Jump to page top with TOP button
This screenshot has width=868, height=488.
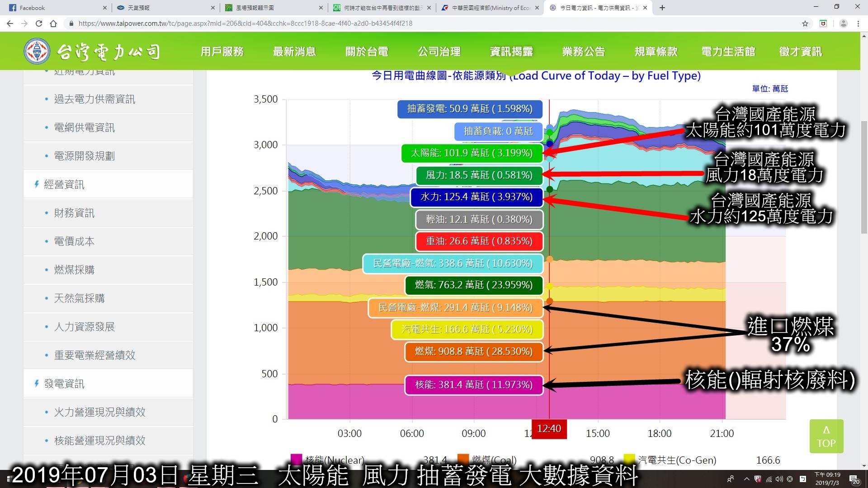tap(826, 436)
